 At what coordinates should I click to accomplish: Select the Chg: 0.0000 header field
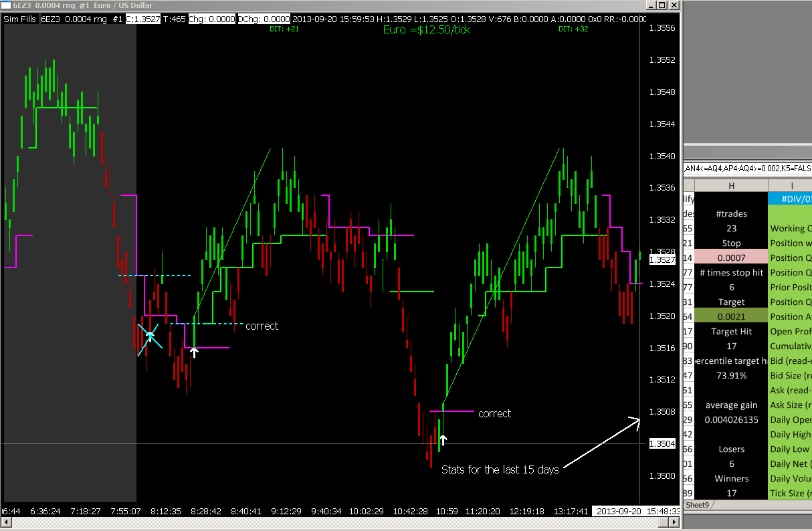[212, 19]
